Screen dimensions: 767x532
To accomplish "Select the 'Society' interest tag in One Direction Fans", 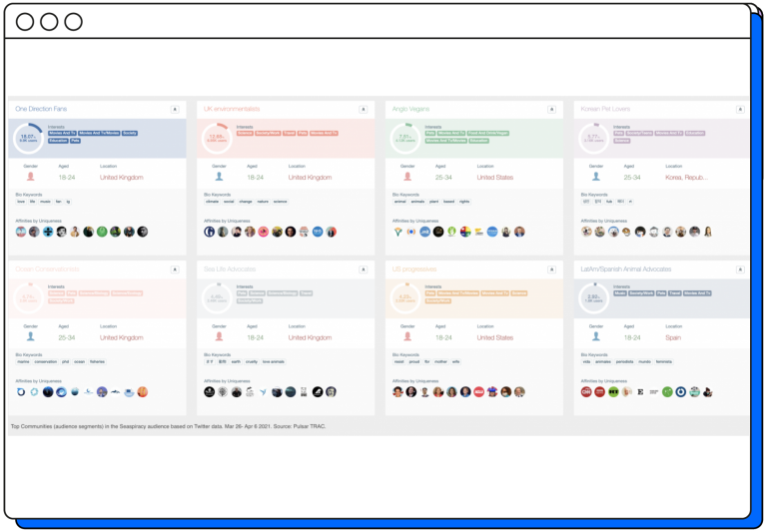I will point(130,133).
